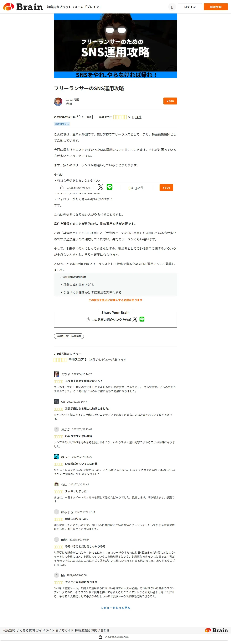Click ねっこ reviewer avatar

tap(56, 457)
